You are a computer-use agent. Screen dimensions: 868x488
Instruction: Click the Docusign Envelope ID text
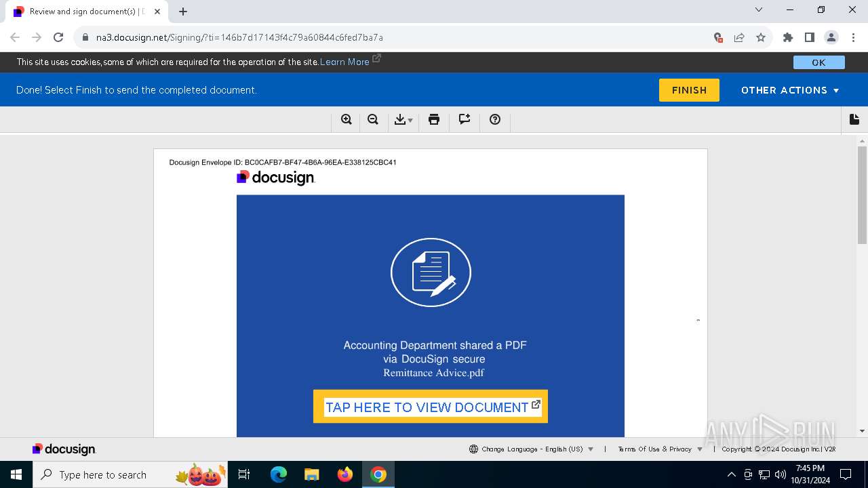283,163
